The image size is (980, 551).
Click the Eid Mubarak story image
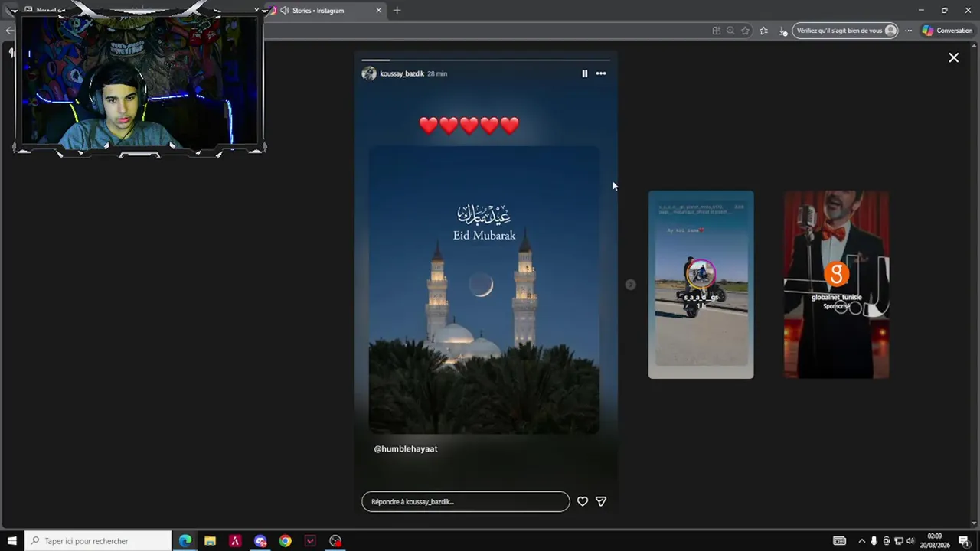(484, 289)
